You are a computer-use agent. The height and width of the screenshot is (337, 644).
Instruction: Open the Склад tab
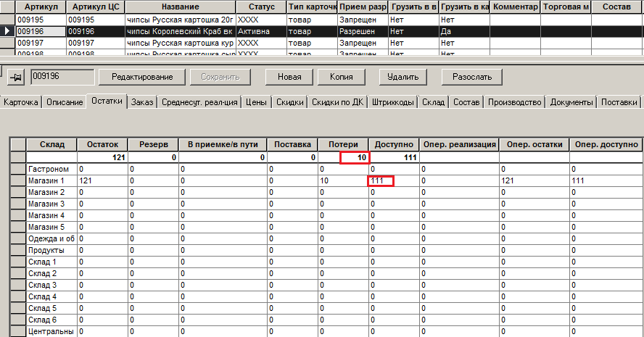[433, 102]
